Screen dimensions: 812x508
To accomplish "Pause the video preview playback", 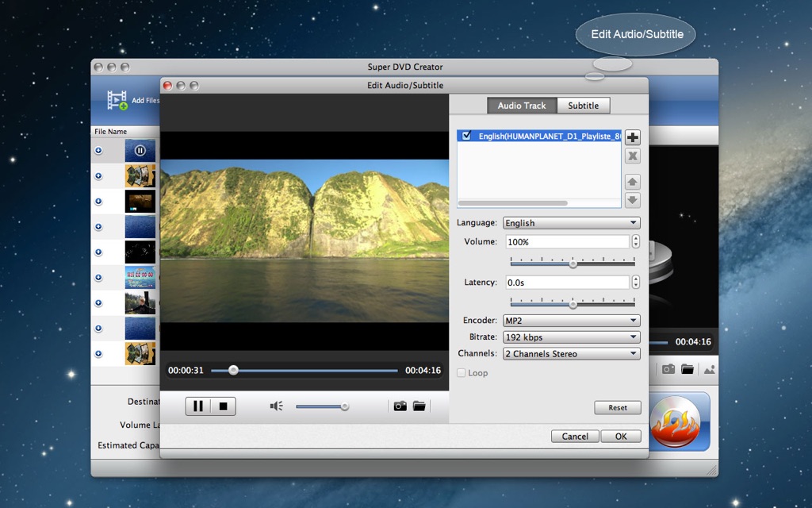I will pyautogui.click(x=198, y=406).
